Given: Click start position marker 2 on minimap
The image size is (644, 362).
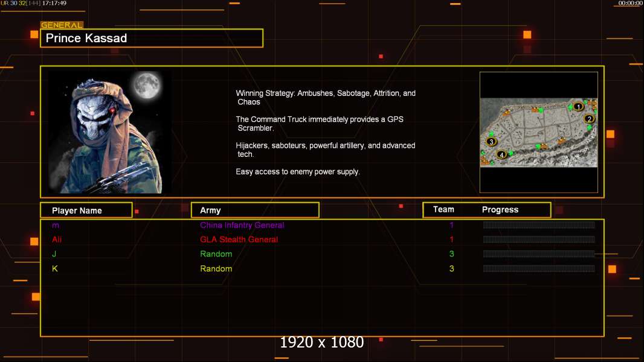Looking at the screenshot, I should click(589, 119).
